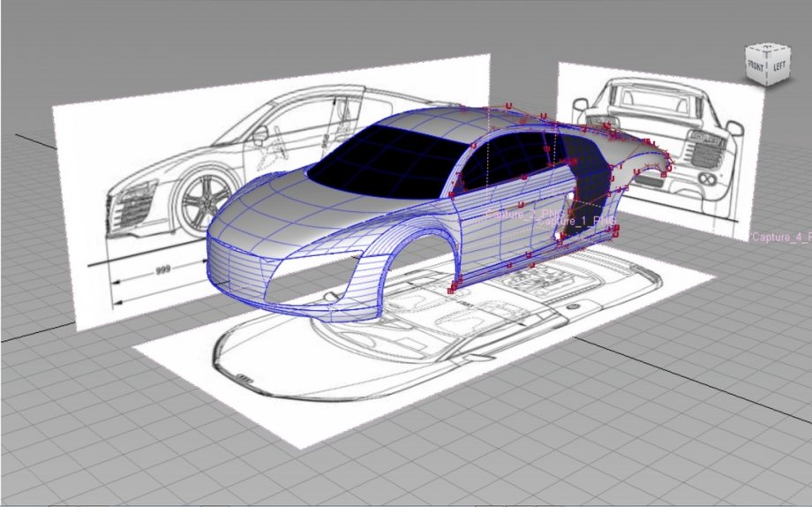The height and width of the screenshot is (507, 812).
Task: Click the 999 dimension on side blueprint
Action: coord(163,270)
